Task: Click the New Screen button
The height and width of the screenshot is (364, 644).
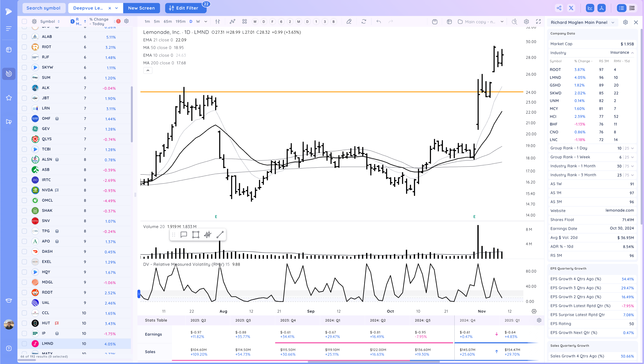Action: (141, 8)
